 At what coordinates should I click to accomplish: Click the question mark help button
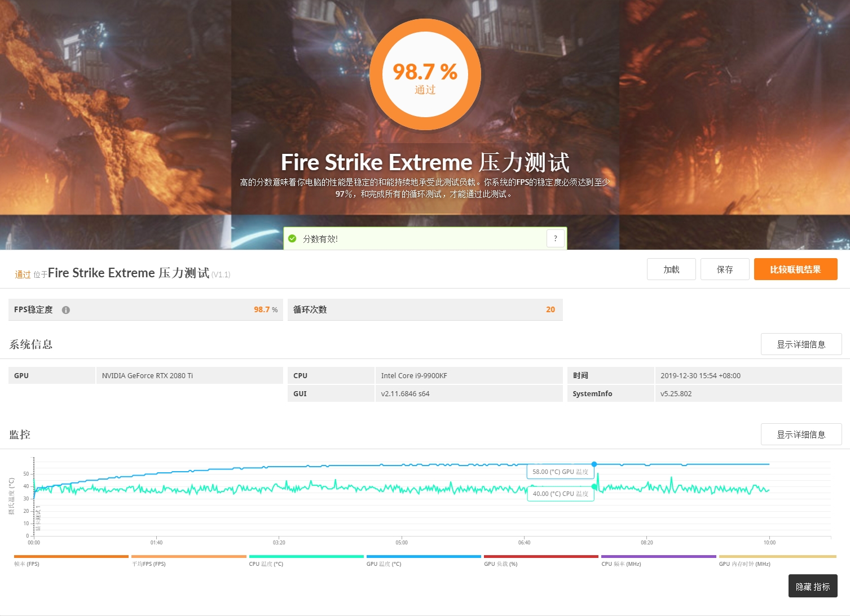[x=556, y=239]
